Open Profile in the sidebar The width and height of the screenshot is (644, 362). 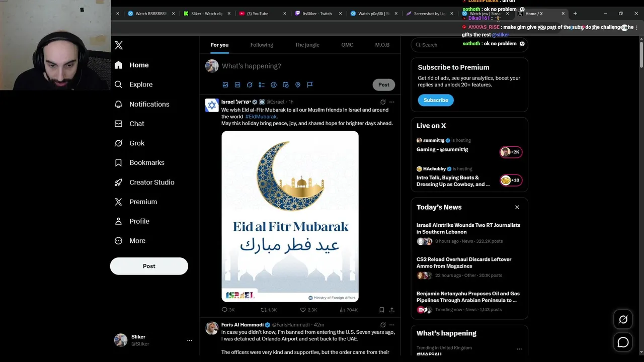(132, 221)
